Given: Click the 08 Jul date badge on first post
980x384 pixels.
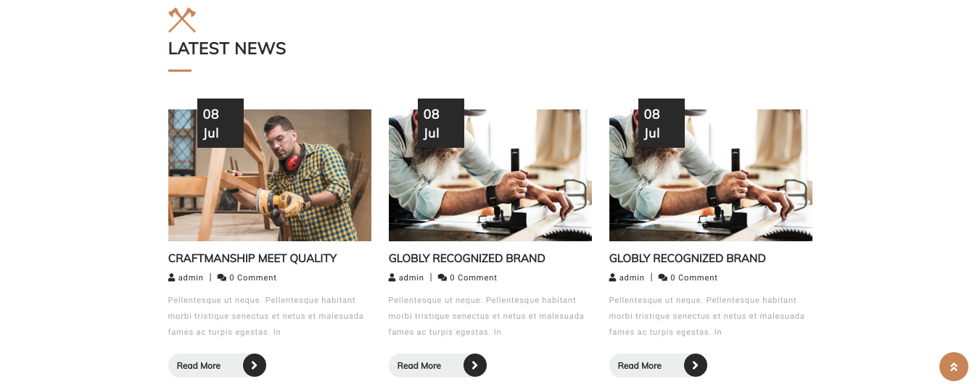Looking at the screenshot, I should coord(221,123).
